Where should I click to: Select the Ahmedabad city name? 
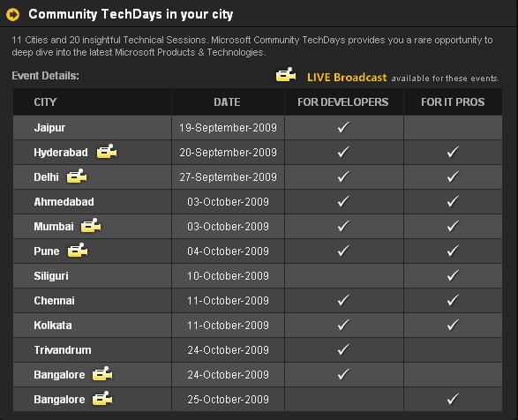click(x=64, y=201)
